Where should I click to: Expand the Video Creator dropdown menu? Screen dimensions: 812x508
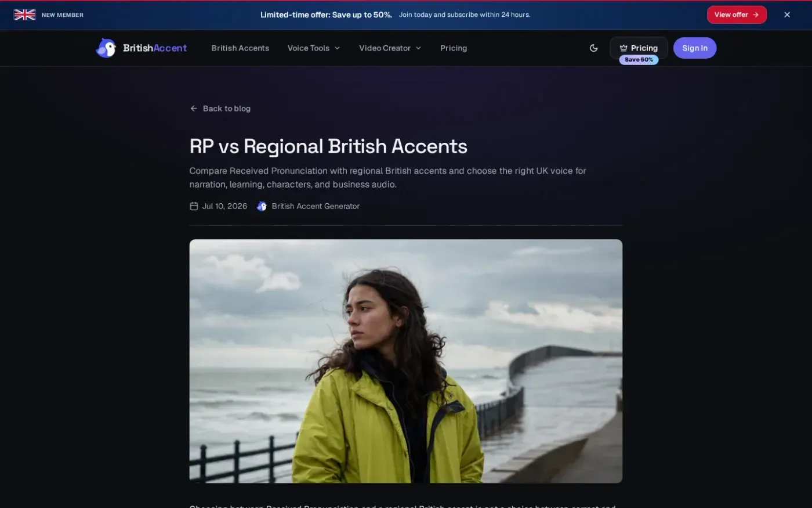coord(390,48)
